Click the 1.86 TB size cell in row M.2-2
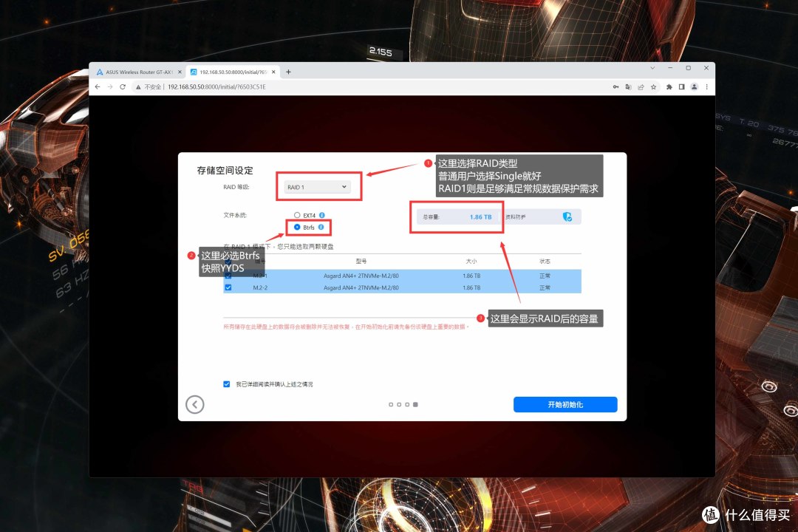This screenshot has width=798, height=532. pyautogui.click(x=471, y=287)
